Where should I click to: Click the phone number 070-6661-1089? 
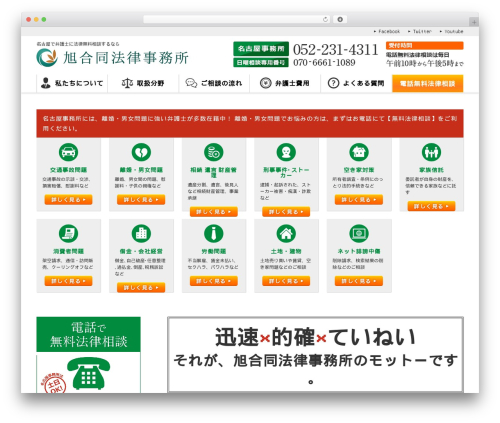point(324,63)
